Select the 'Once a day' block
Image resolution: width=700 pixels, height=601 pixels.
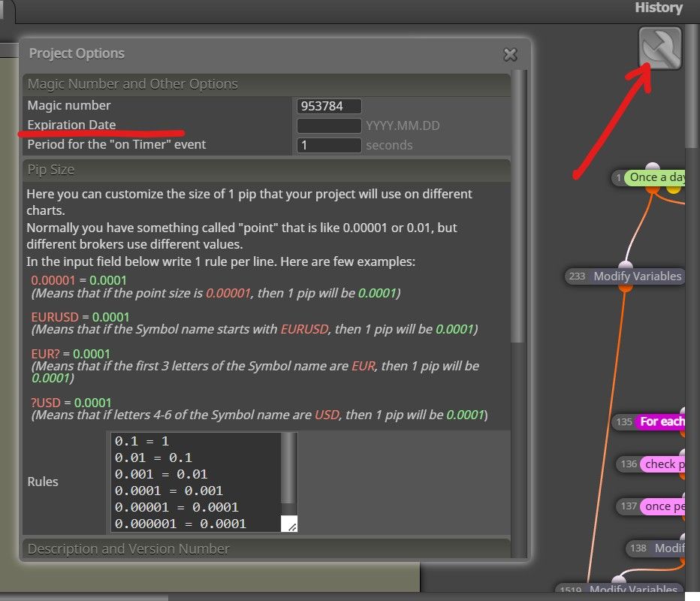647,178
